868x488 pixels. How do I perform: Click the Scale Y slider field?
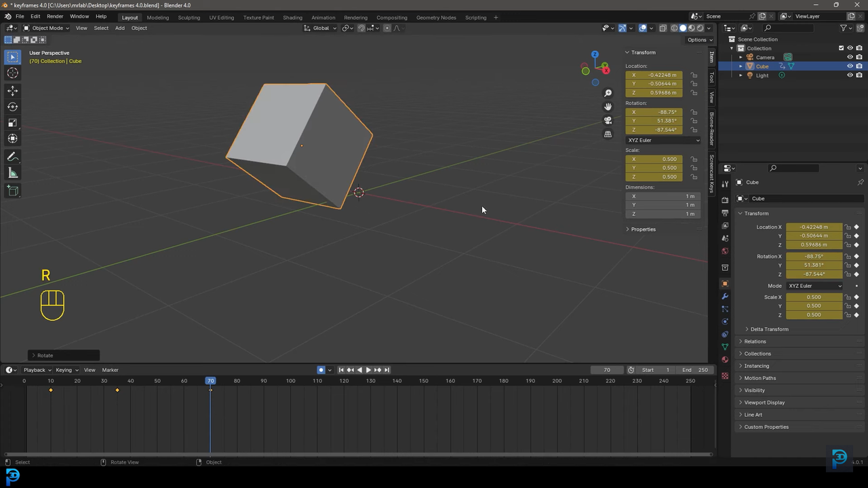(814, 306)
